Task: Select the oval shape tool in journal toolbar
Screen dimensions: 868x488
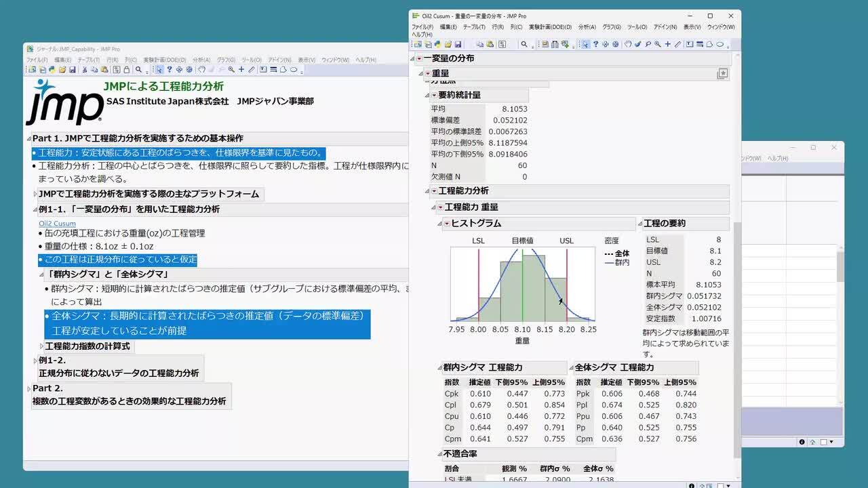Action: click(294, 69)
